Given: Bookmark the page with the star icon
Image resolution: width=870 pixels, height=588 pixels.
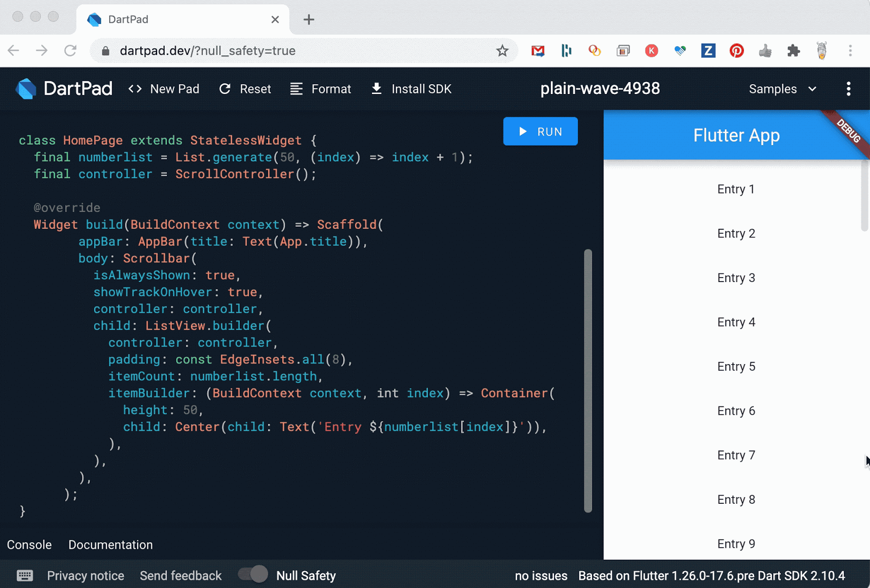Looking at the screenshot, I should tap(503, 51).
